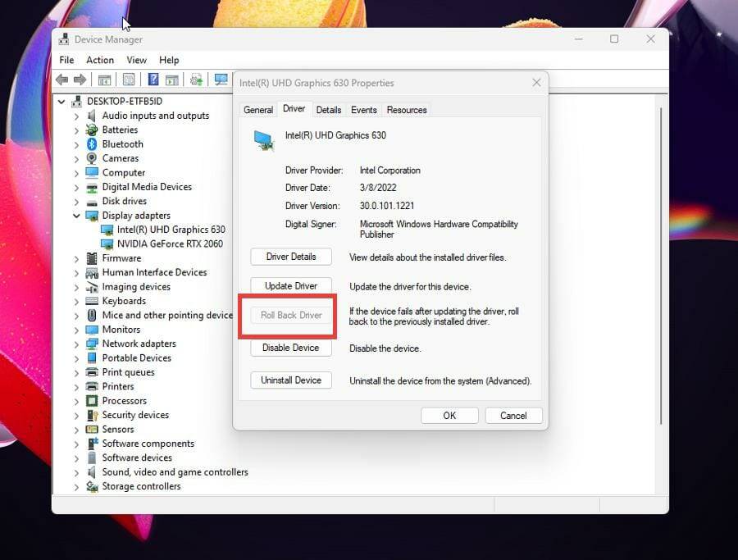Screen dimensions: 738x560
Task: Expand the Monitors category
Action: [77, 329]
